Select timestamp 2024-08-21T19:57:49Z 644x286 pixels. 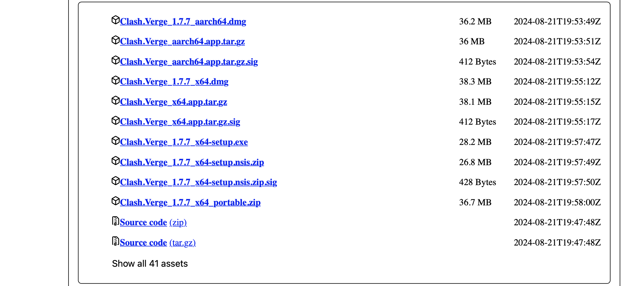tap(557, 162)
